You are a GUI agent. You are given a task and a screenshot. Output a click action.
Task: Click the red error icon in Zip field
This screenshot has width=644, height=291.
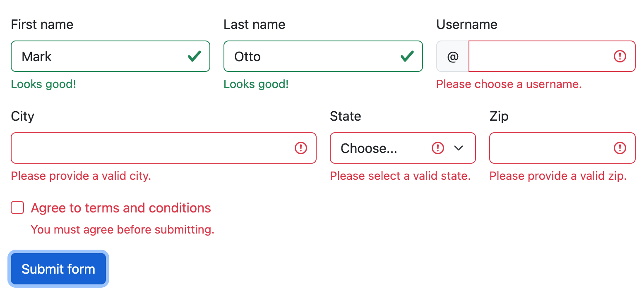coord(620,148)
